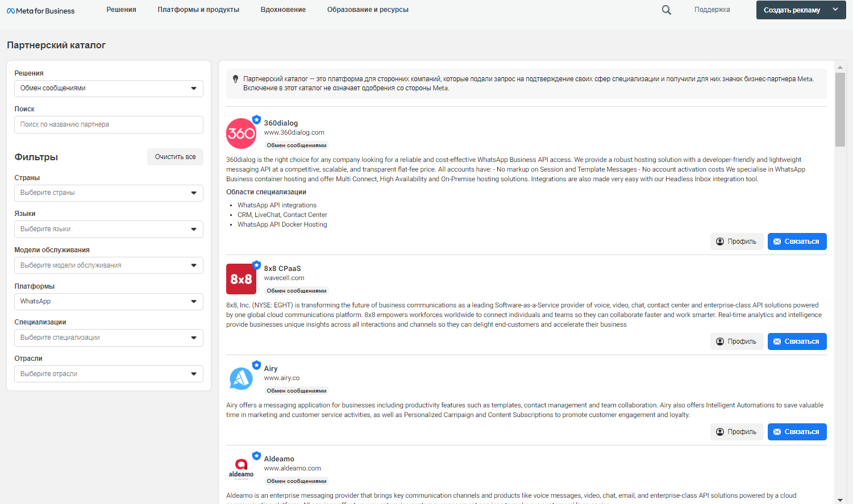Click the 360dialog company logo

tap(241, 133)
